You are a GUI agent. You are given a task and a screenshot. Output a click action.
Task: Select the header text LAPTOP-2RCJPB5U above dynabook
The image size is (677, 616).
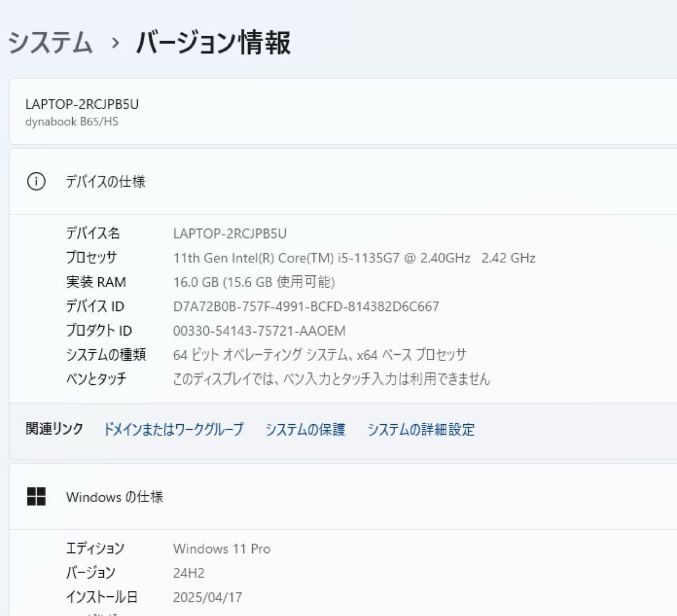click(82, 104)
